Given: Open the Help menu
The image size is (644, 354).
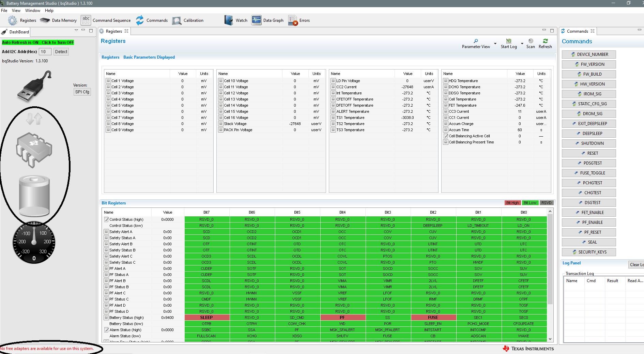Looking at the screenshot, I should click(49, 11).
